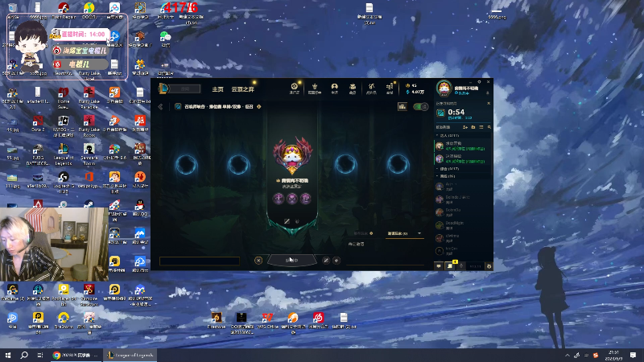Screen dimensions: 644x362
Task: Click the first empty invite slot
Action: click(187, 165)
